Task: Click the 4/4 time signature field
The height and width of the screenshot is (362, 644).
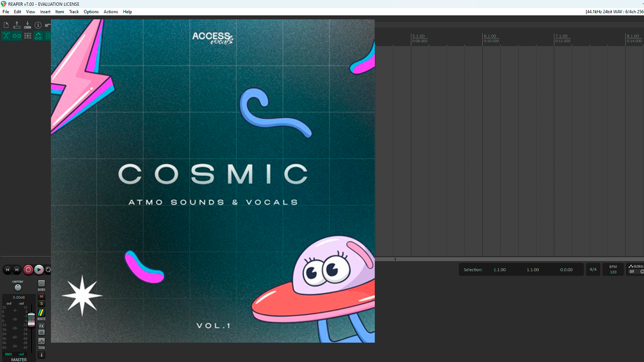Action: click(x=593, y=270)
